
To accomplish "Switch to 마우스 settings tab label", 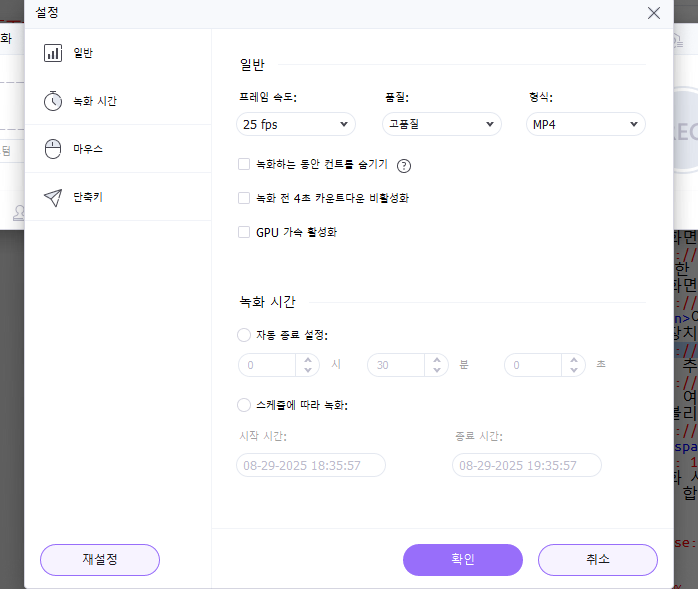I will pos(88,149).
